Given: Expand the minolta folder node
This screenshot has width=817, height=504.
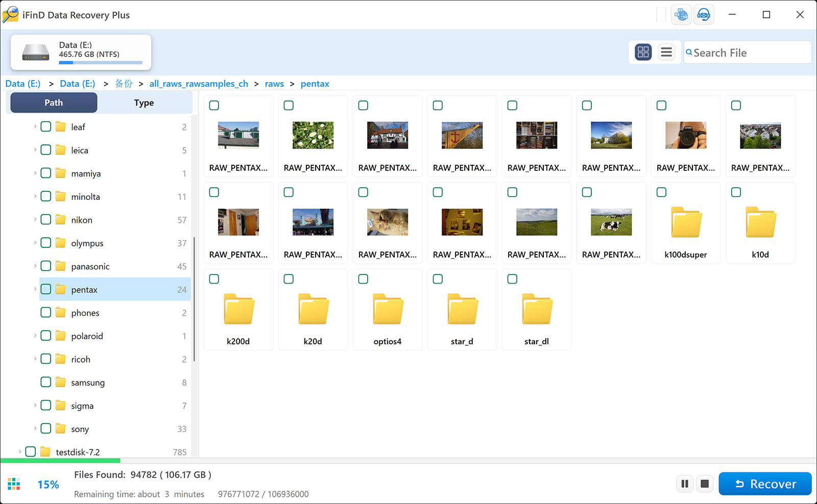Looking at the screenshot, I should tap(35, 196).
